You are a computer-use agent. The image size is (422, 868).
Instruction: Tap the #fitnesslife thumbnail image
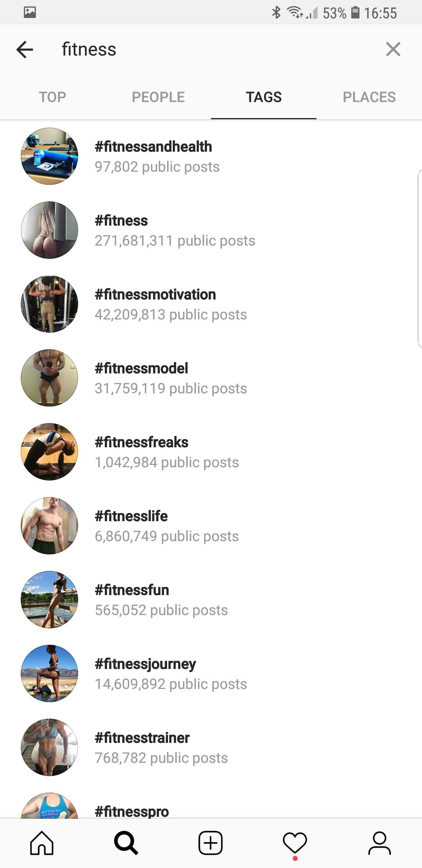49,525
